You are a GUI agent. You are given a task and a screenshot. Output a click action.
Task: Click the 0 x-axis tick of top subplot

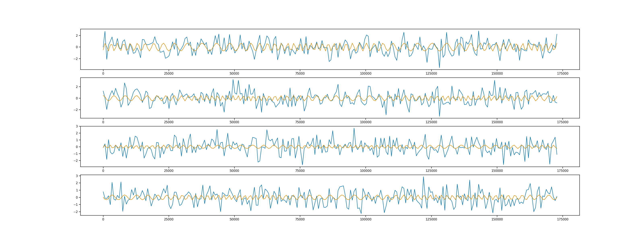[x=103, y=74]
